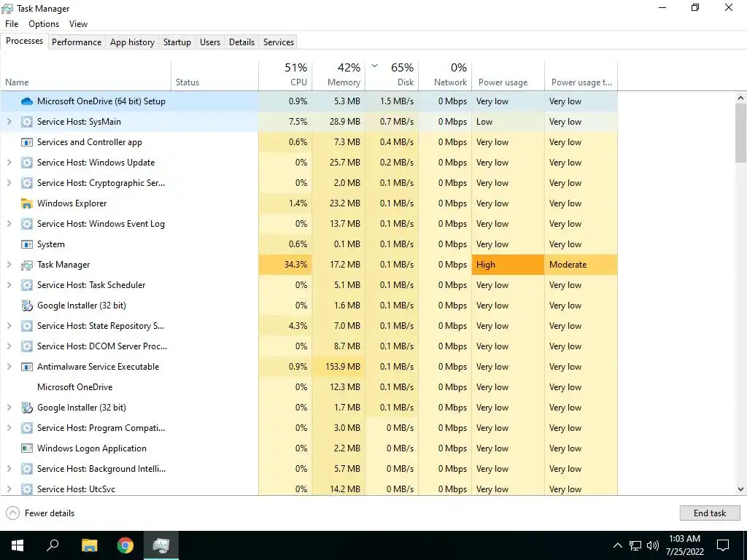
Task: Open the clock showing 1:03 AM
Action: click(x=684, y=545)
